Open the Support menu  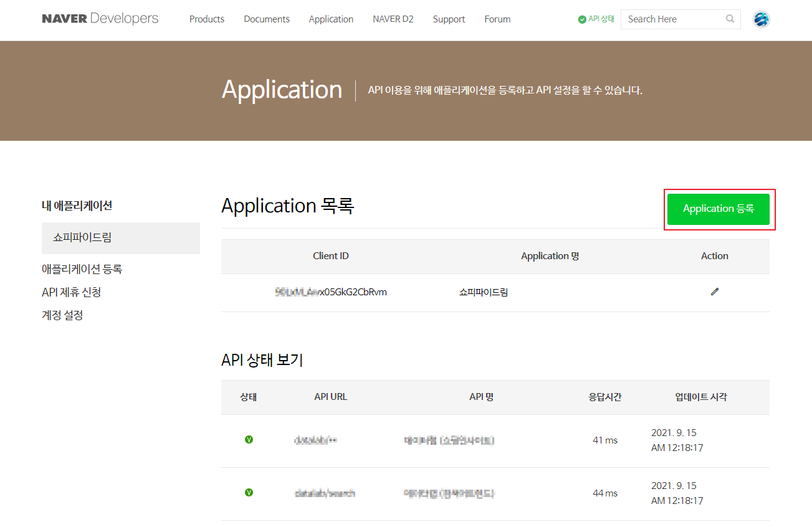[x=449, y=19]
